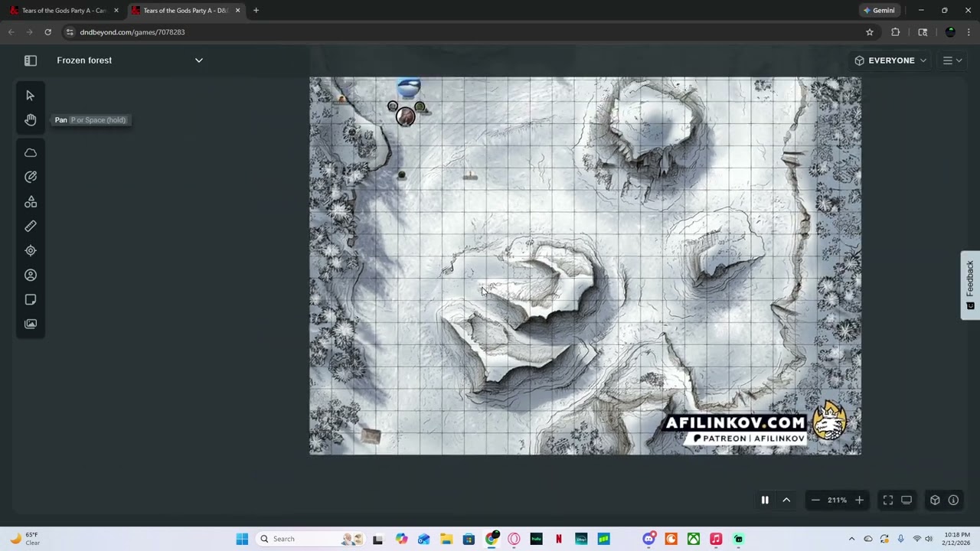The height and width of the screenshot is (551, 980).
Task: Open File Explorer from taskbar
Action: (446, 539)
